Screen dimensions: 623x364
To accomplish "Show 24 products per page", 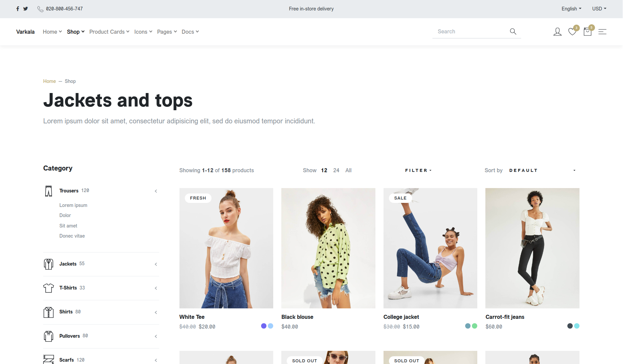I will click(336, 171).
